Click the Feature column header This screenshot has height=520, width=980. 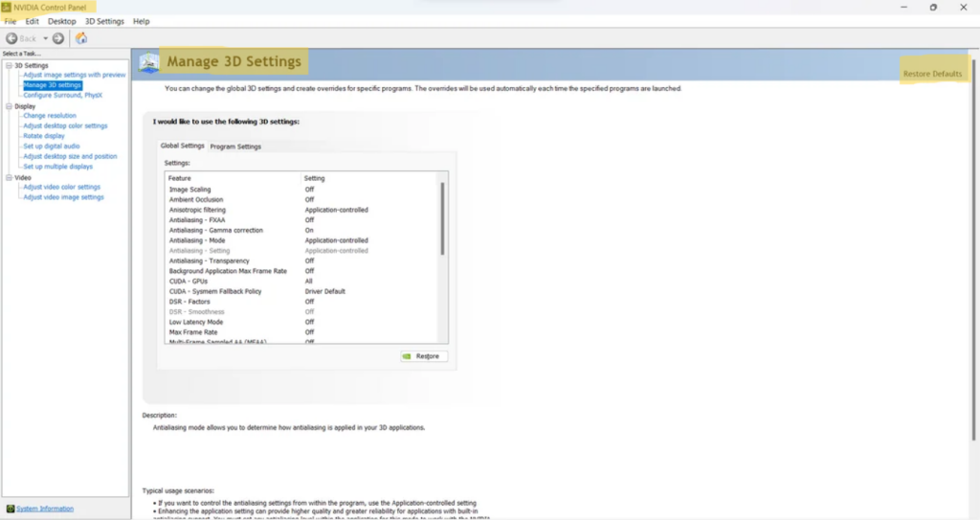233,178
